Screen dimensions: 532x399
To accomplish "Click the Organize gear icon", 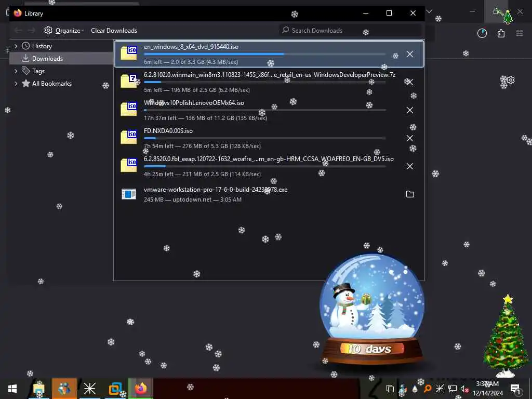I will [48, 30].
